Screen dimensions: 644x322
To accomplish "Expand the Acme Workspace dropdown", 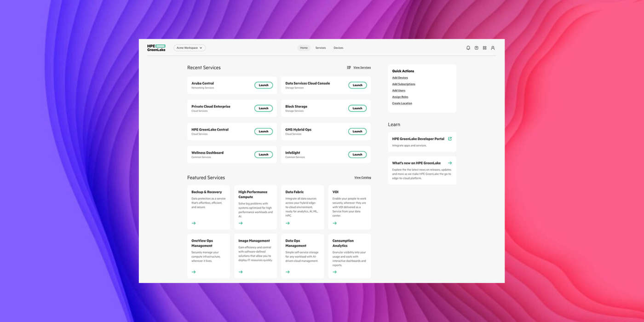I will (190, 48).
